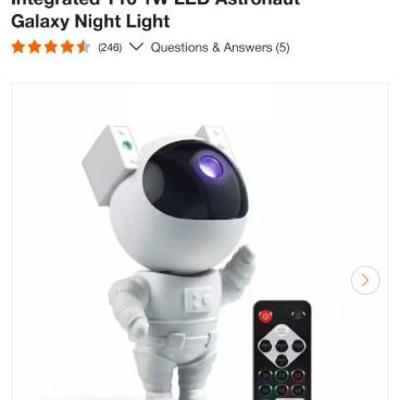Click the black astronaut helmet visor
Viewport: 400px width, 400px height.
point(195,179)
